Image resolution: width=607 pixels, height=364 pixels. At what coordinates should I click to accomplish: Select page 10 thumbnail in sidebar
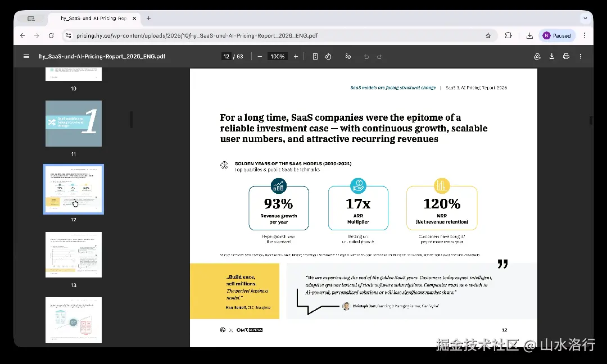[x=74, y=74]
